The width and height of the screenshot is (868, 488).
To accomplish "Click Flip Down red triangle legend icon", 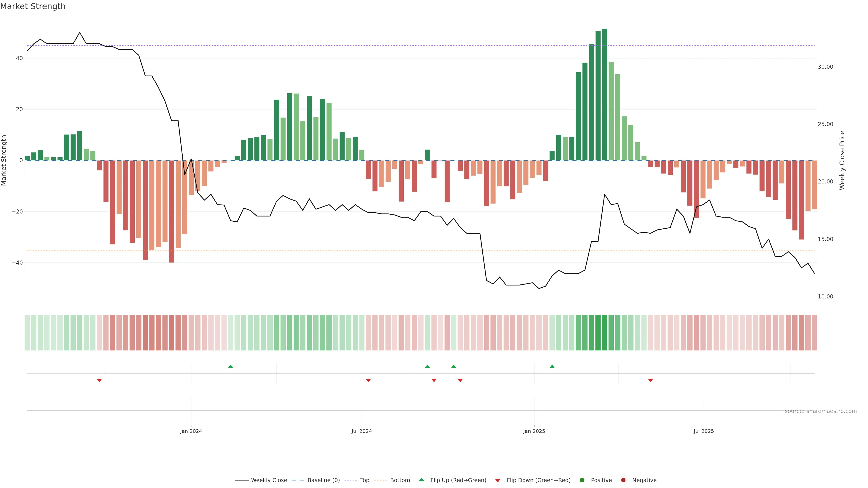I will click(498, 480).
